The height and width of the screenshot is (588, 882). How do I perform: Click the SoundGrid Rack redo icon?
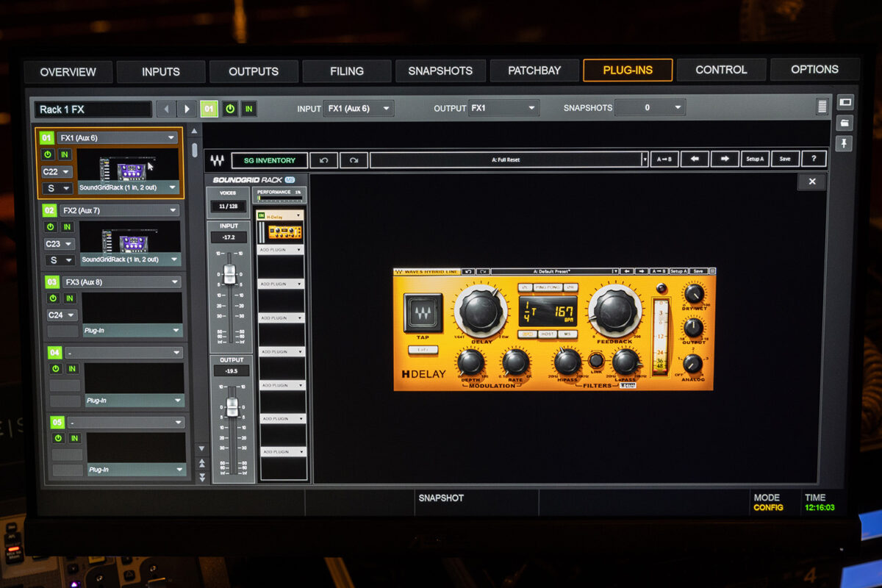(354, 159)
